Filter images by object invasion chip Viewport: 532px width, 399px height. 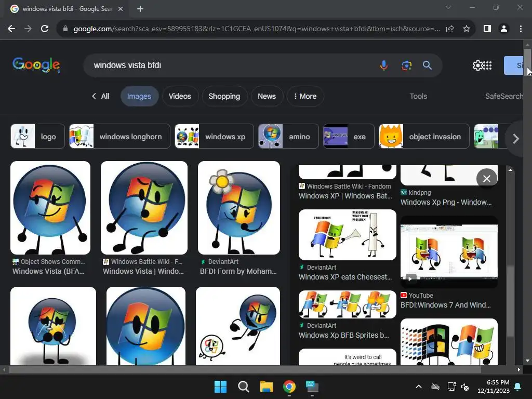tap(424, 137)
